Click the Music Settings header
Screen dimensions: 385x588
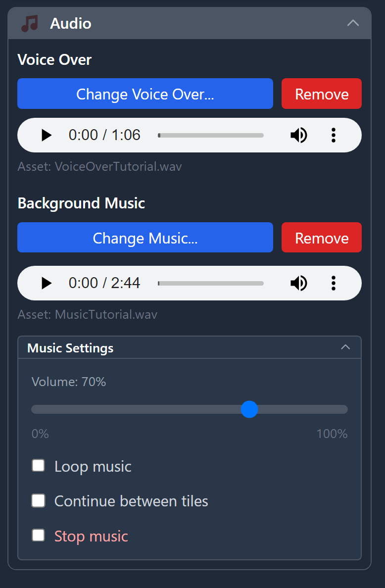(70, 347)
